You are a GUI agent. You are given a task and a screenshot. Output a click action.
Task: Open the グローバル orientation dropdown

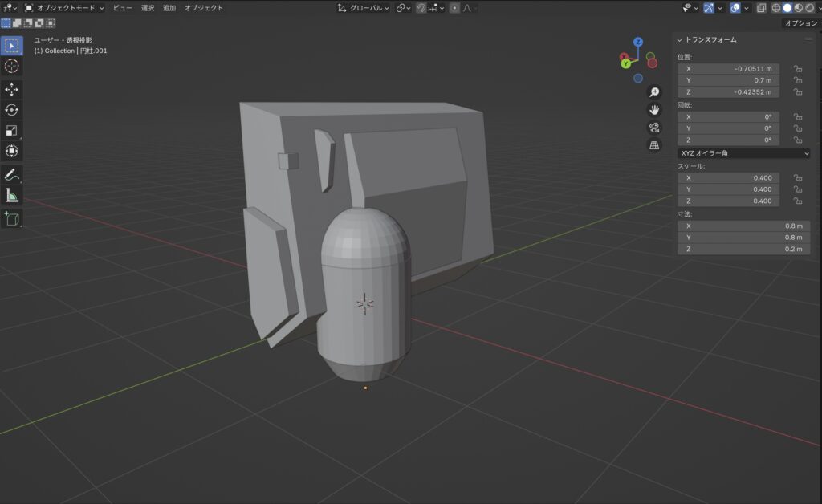364,8
